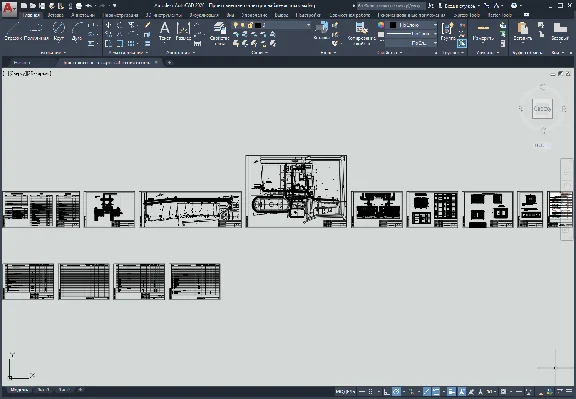Toggle the МОДЕЛЬ space button in status bar
The image size is (576, 399).
coord(345,392)
